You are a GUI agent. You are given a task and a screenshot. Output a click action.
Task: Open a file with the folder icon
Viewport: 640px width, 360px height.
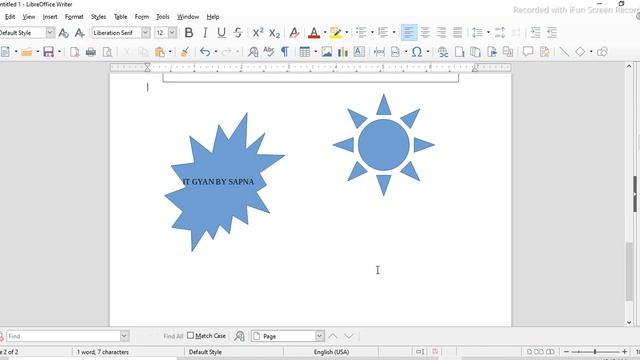tap(27, 52)
